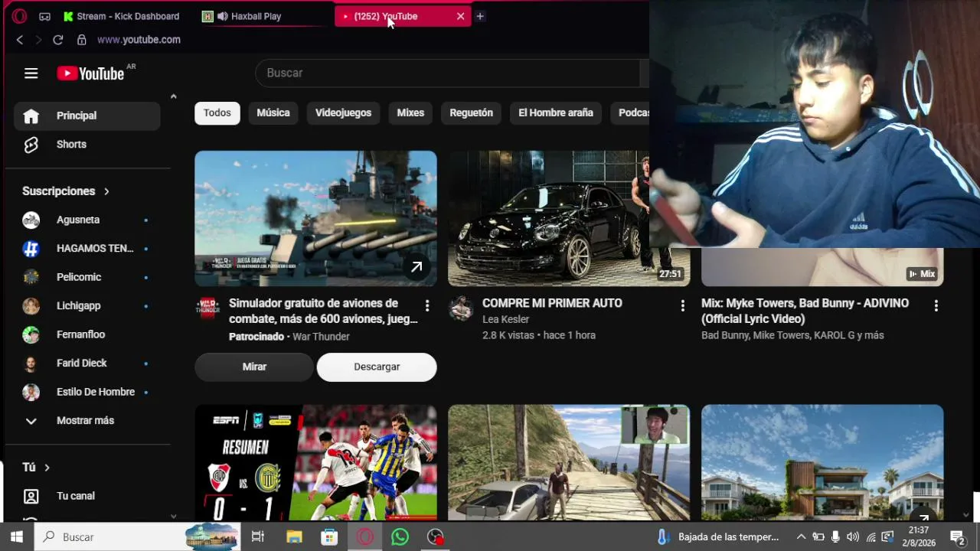Switch to the Haxball Play tab
The width and height of the screenshot is (980, 551).
[x=260, y=16]
